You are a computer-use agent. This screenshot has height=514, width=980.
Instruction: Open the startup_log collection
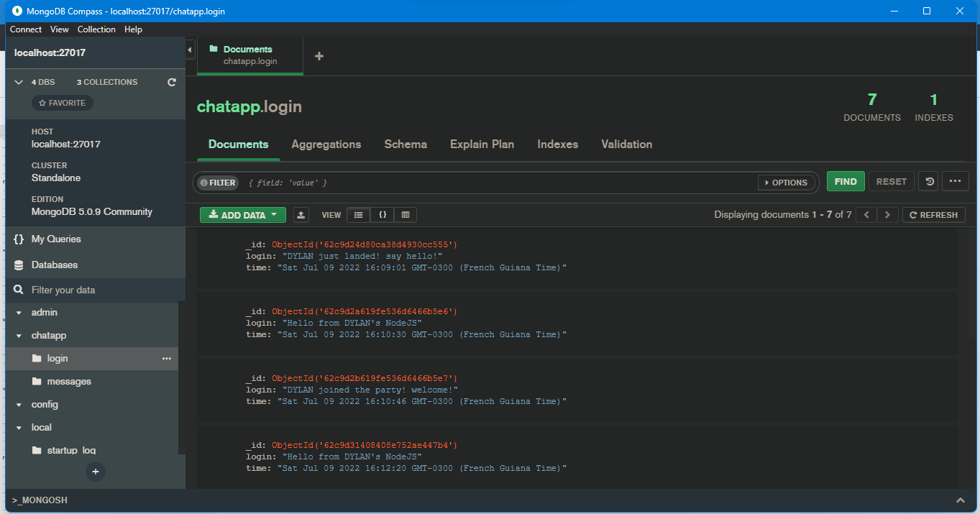(x=71, y=450)
